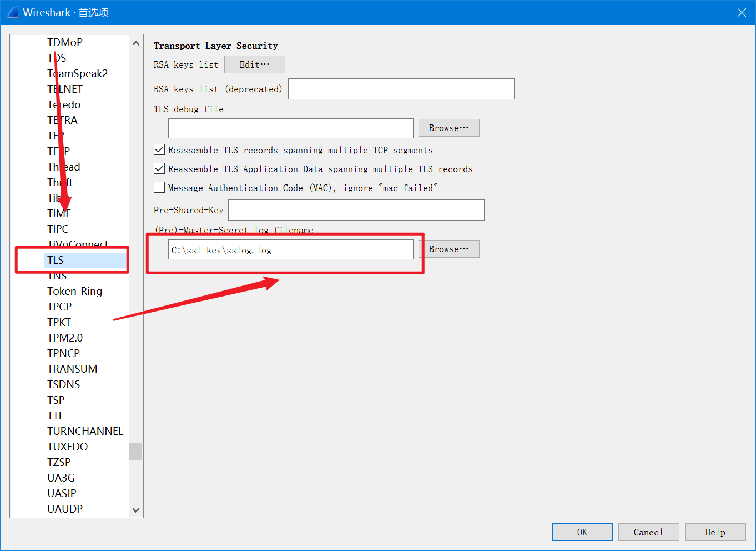Select UAUDP protocol entry

click(65, 509)
